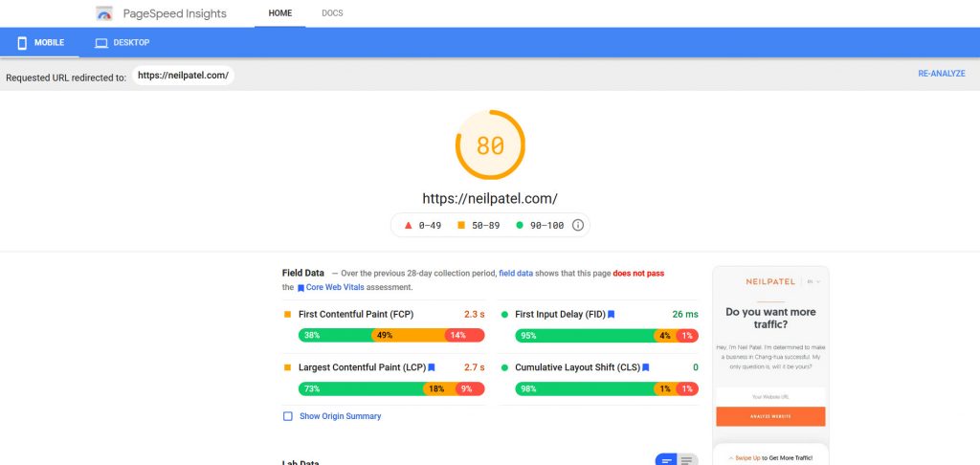
Task: Click the red triangle 0–49 legend icon
Action: [x=408, y=225]
